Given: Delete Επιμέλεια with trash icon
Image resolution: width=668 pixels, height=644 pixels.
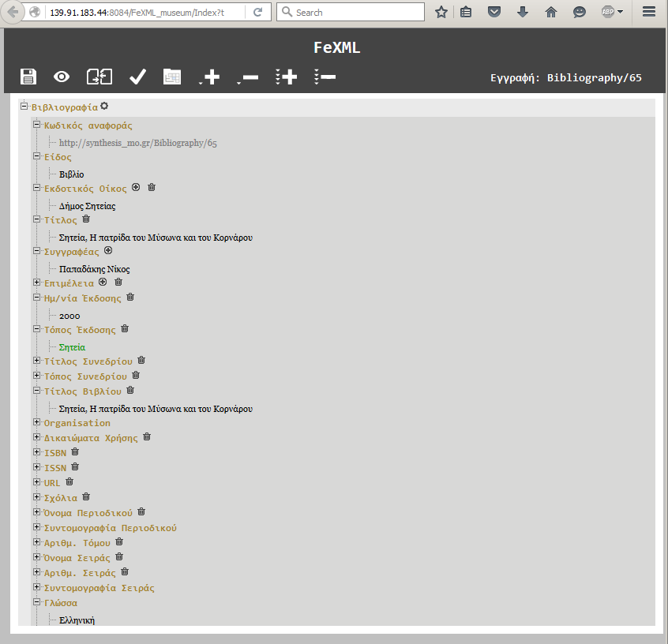Looking at the screenshot, I should (x=118, y=282).
